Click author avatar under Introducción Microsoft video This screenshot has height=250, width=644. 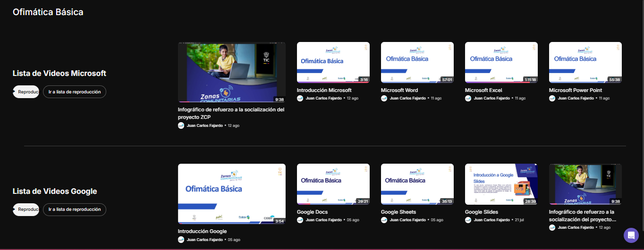click(x=300, y=98)
